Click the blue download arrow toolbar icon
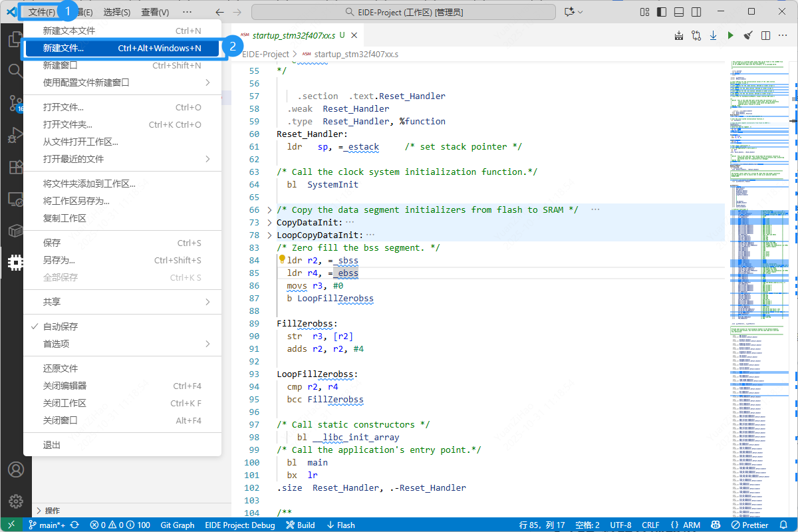This screenshot has height=532, width=798. pyautogui.click(x=714, y=35)
